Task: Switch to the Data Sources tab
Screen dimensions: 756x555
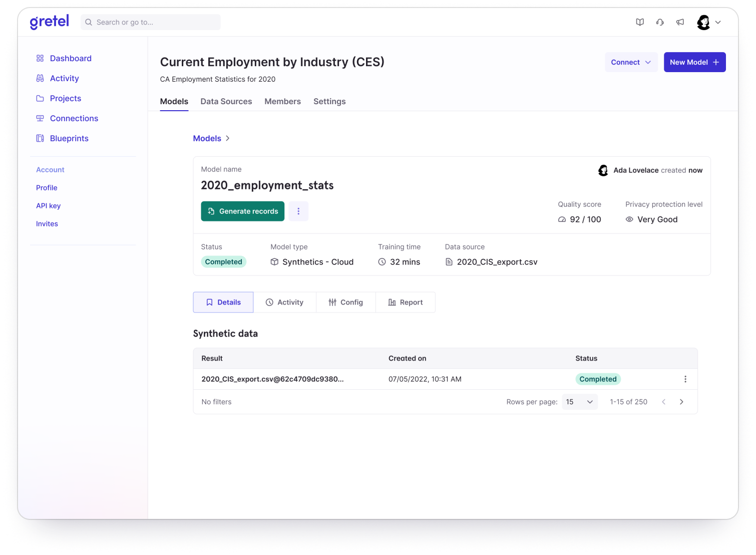Action: pos(226,101)
